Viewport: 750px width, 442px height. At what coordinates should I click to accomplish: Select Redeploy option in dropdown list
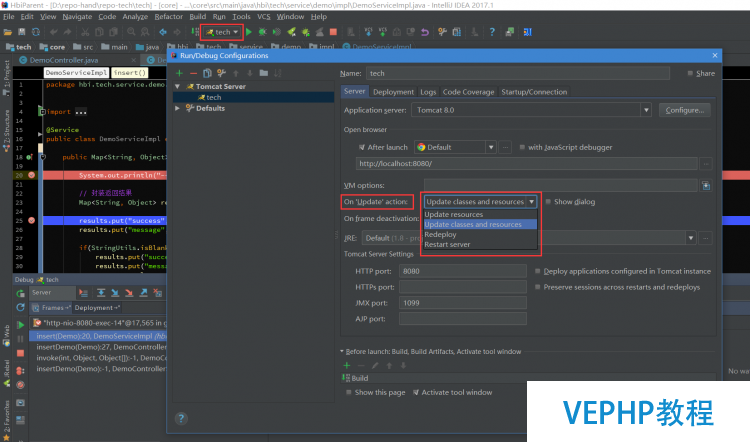tap(480, 234)
